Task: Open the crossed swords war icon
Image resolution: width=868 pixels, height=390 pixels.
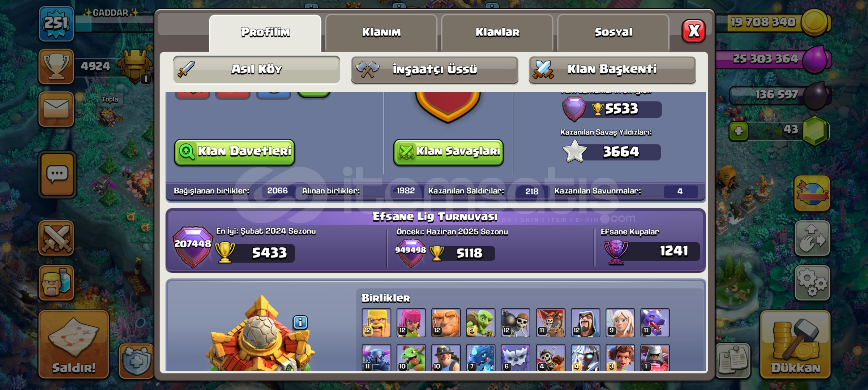Action: (56, 238)
